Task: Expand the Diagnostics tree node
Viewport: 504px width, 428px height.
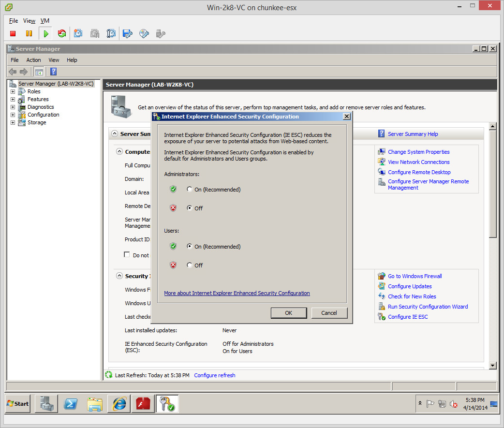Action: (13, 107)
